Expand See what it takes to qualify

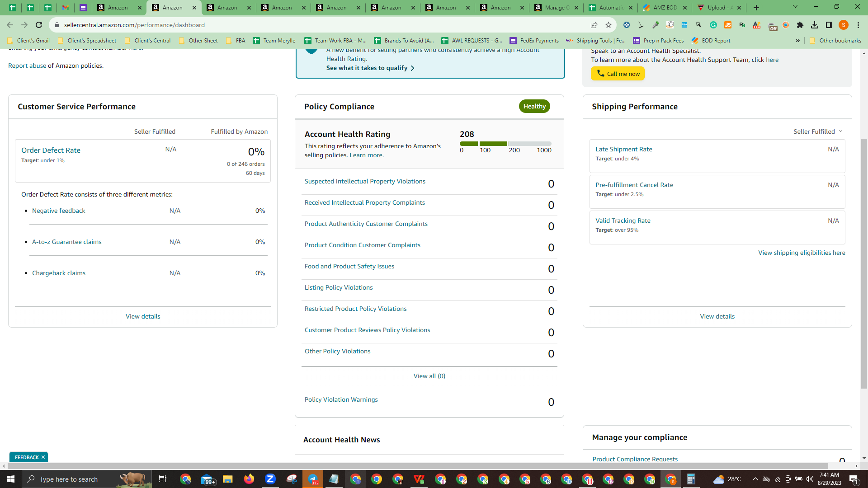pyautogui.click(x=370, y=68)
